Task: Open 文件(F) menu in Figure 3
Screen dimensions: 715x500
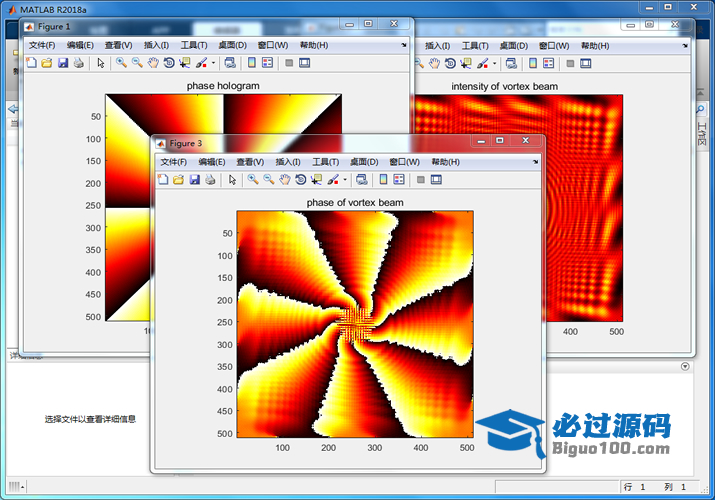Action: [x=174, y=162]
